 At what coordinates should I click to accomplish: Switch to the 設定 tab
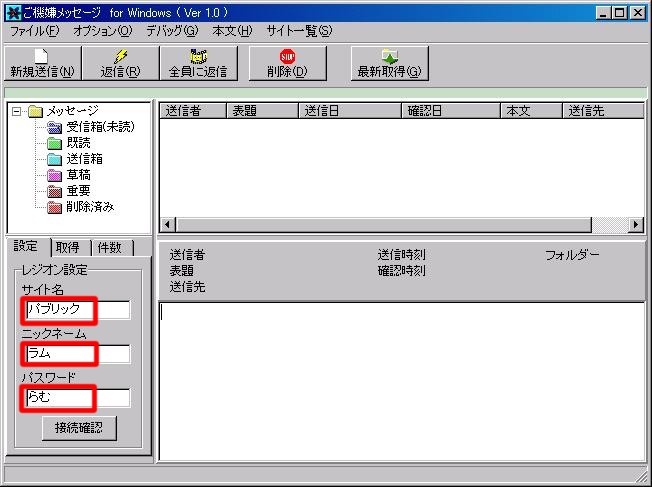pos(27,247)
